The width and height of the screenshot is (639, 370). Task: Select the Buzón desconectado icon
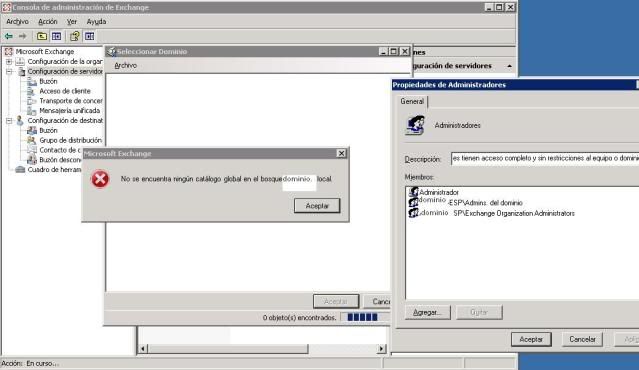[x=31, y=160]
